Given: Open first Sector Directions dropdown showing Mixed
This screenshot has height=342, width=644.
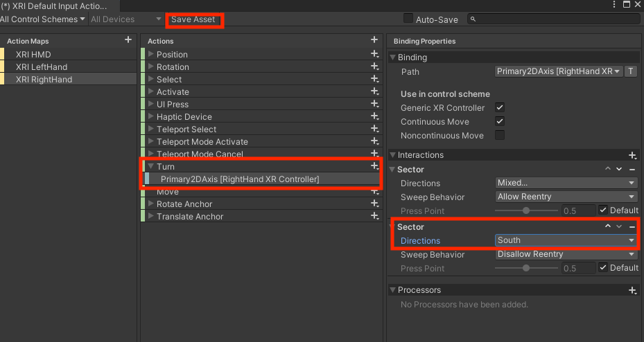Looking at the screenshot, I should 566,183.
